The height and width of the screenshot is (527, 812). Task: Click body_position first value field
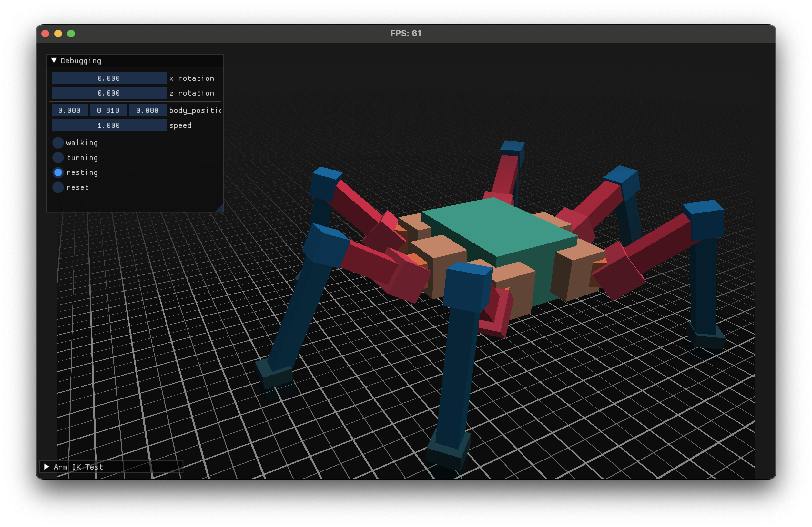point(70,110)
